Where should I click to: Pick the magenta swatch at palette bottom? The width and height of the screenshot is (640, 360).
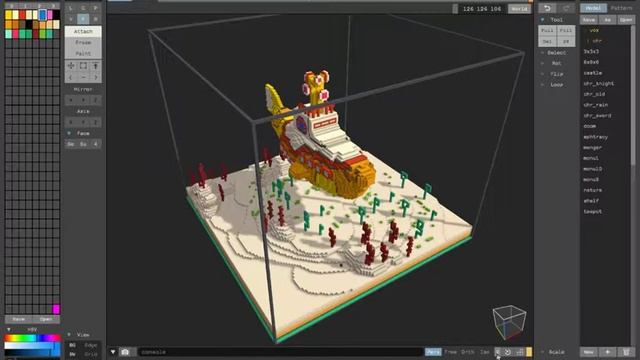(56, 309)
